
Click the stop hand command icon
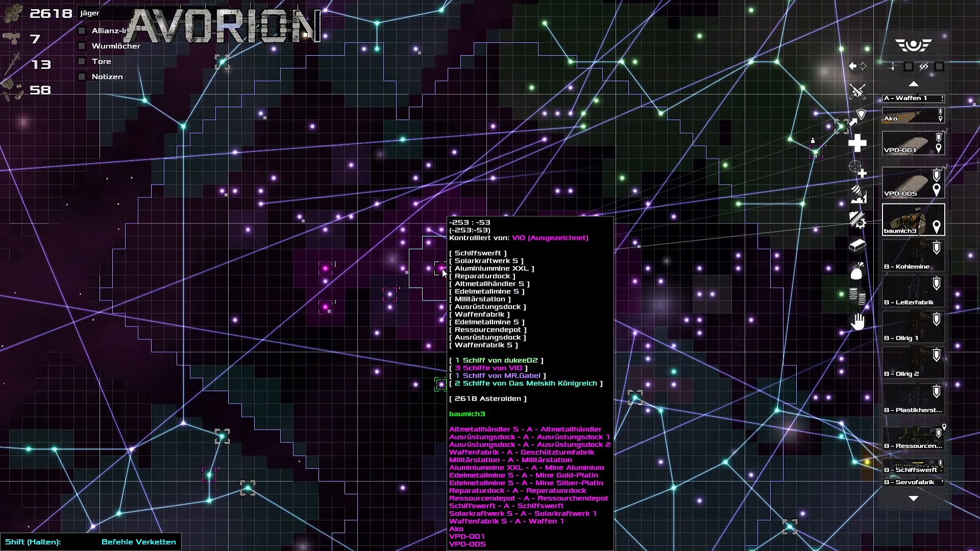pyautogui.click(x=857, y=322)
